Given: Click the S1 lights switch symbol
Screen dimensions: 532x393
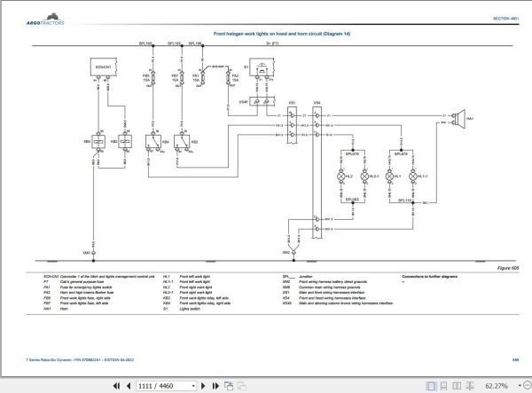Looking at the screenshot, I should click(262, 67).
